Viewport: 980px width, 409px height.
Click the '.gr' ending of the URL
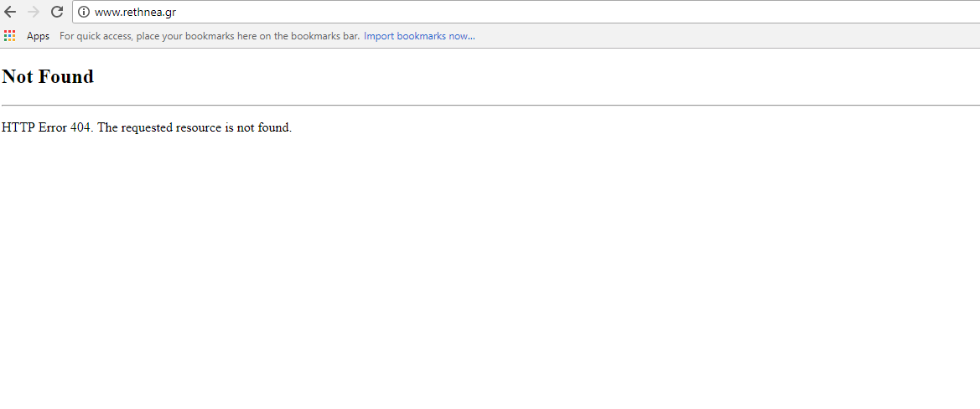click(171, 13)
